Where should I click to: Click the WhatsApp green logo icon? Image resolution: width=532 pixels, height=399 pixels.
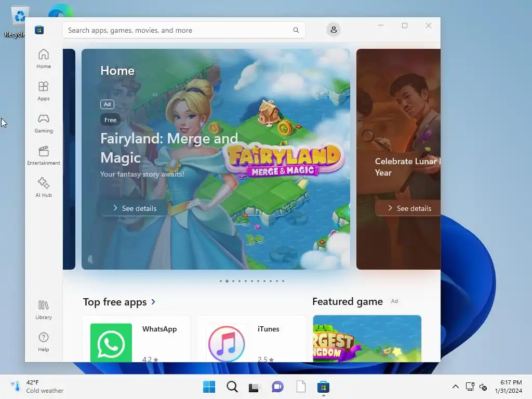(x=111, y=343)
